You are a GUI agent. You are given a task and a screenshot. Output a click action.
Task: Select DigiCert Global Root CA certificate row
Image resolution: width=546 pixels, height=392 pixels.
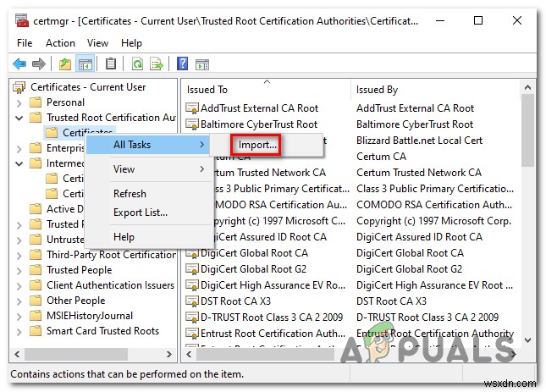coord(254,253)
